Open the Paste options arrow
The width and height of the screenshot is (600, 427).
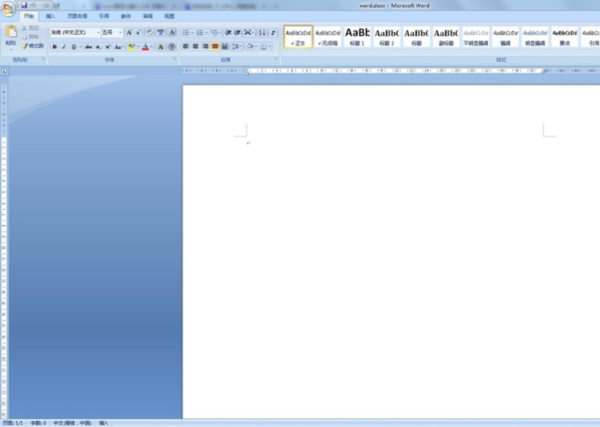click(x=11, y=49)
